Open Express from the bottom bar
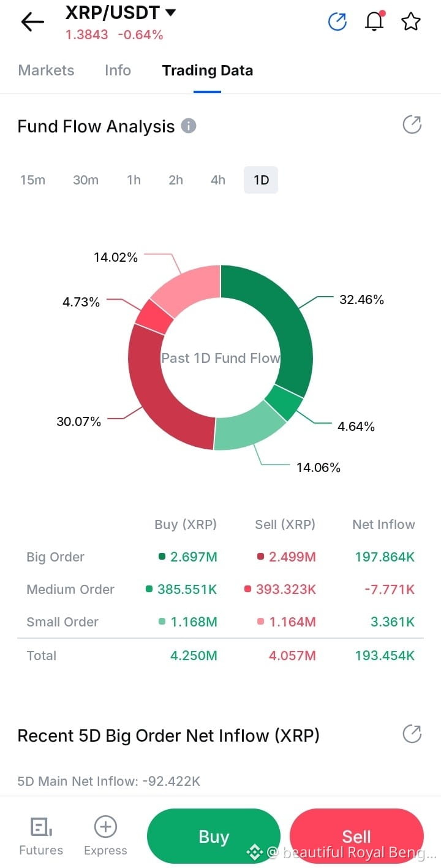Viewport: 441px width, 868px height. [105, 837]
